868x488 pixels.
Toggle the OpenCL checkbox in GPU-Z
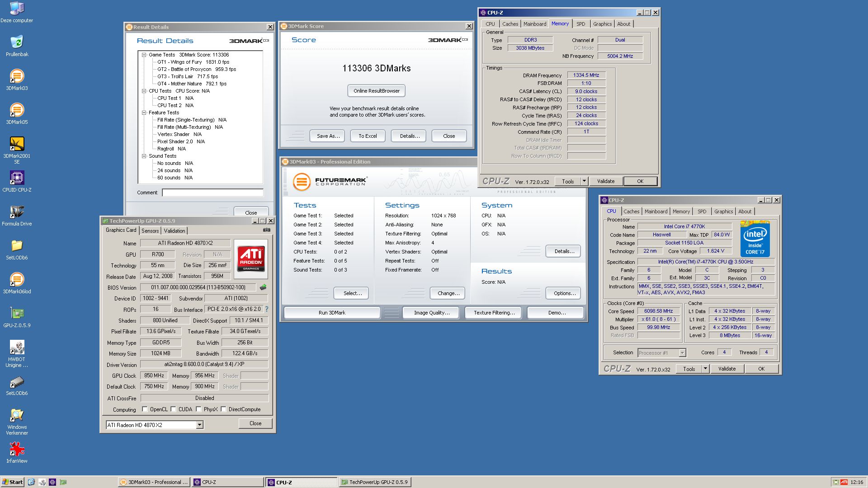[145, 409]
